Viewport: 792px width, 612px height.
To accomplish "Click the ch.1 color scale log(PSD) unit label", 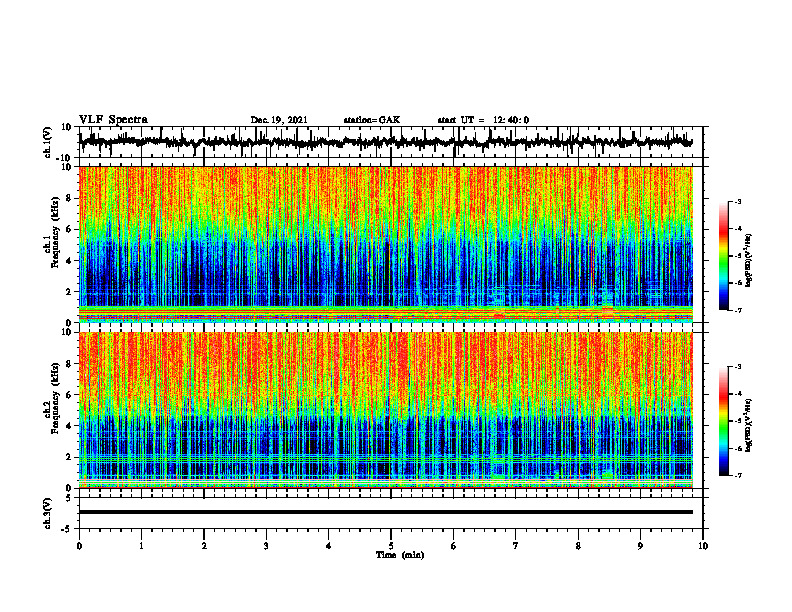I will [749, 260].
